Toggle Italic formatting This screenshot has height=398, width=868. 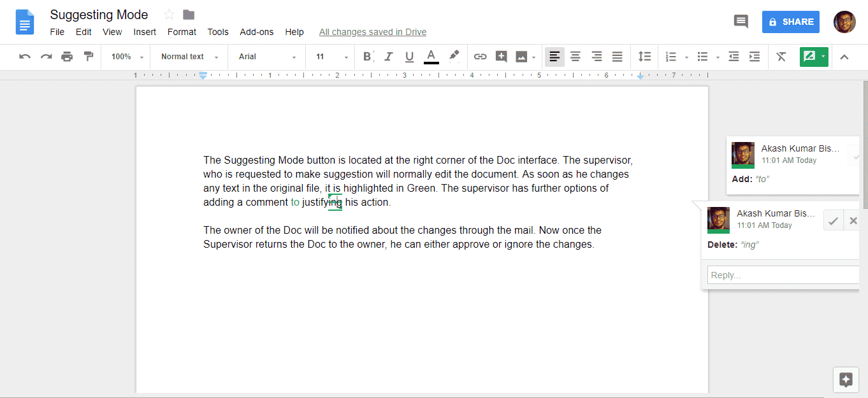(x=388, y=57)
